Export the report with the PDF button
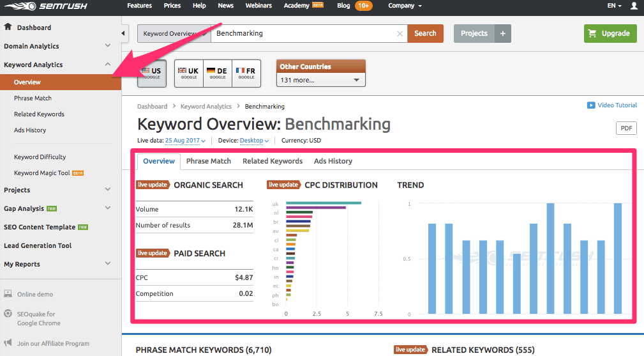Screen dimensions: 644x356 tap(626, 128)
